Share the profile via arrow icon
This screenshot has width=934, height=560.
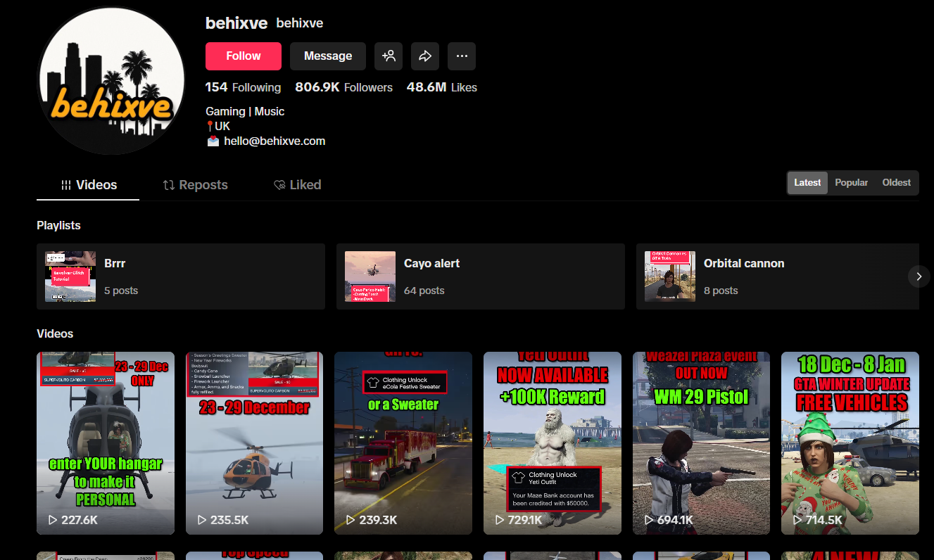425,56
